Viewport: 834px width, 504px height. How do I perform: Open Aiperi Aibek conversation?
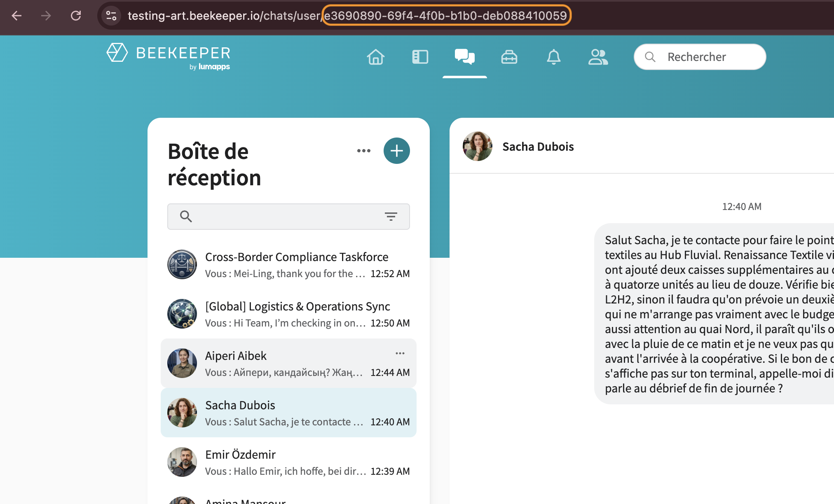coord(288,363)
